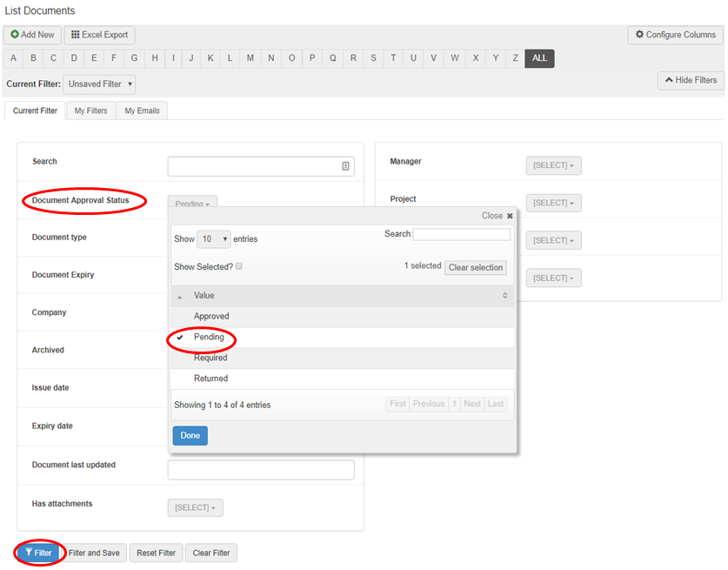The image size is (728, 570).
Task: Filter the list by the letter M
Action: tap(250, 58)
